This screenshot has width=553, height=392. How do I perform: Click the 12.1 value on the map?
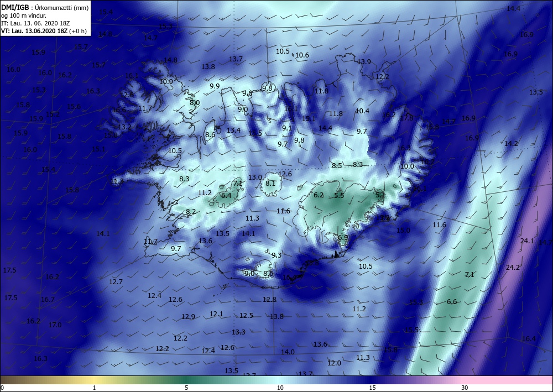point(216,313)
